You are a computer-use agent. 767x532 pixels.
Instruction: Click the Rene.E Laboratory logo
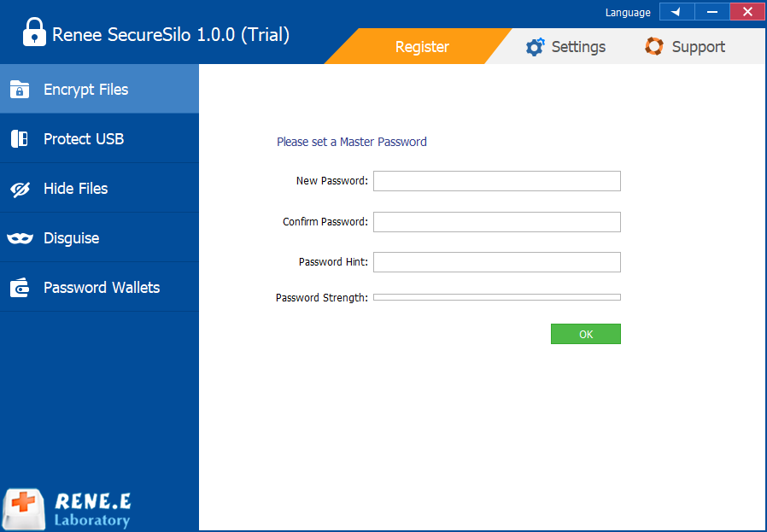click(67, 510)
